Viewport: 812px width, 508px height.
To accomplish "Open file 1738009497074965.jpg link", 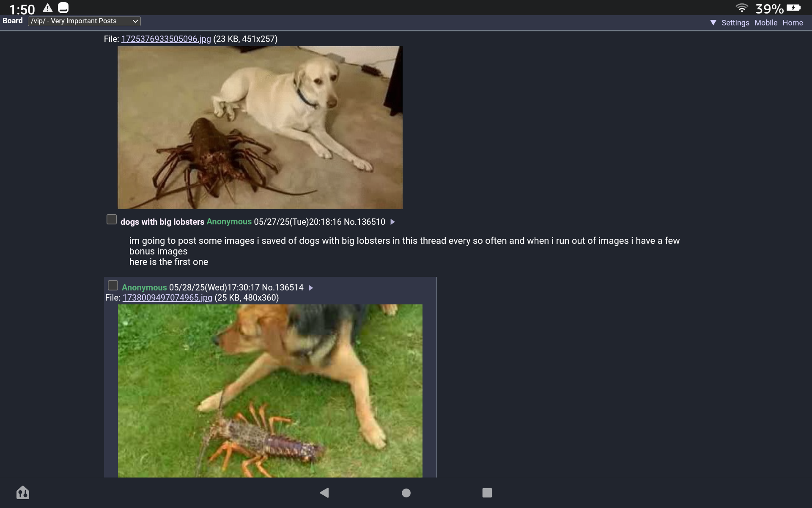I will [167, 298].
